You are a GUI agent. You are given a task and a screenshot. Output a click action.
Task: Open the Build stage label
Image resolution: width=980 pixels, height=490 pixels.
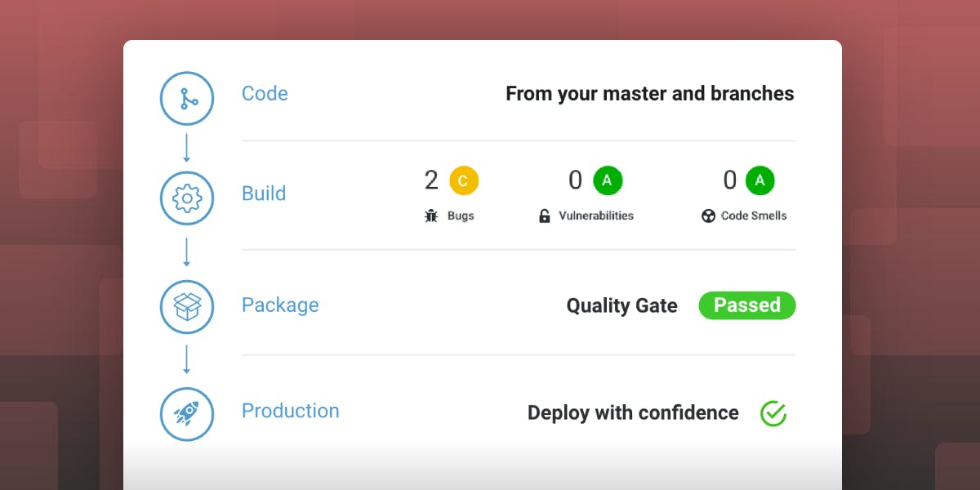[264, 194]
